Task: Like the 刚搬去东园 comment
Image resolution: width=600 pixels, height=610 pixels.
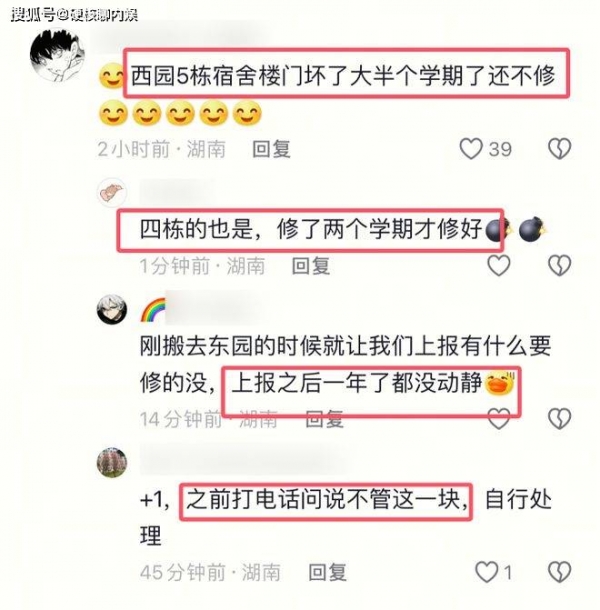Action: [499, 419]
